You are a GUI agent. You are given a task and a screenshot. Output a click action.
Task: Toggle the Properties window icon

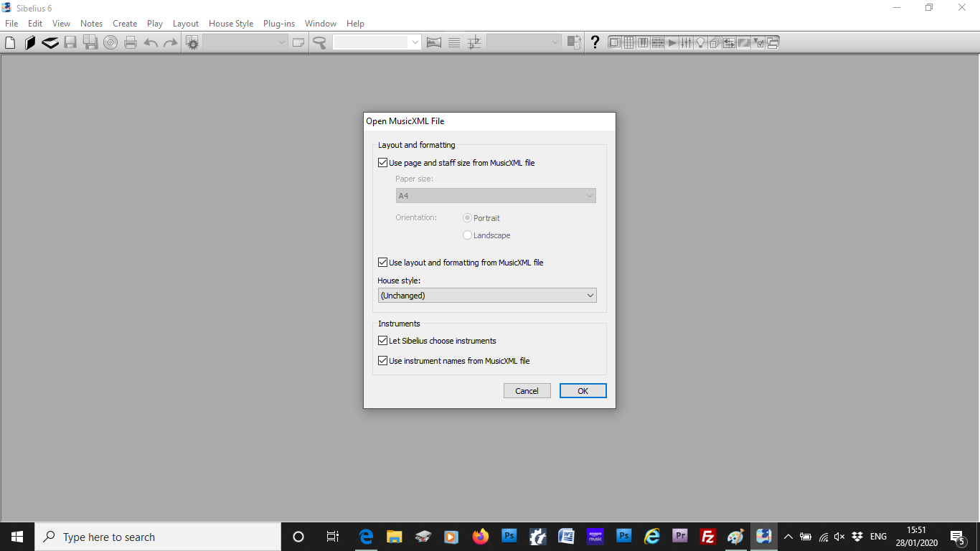[758, 42]
